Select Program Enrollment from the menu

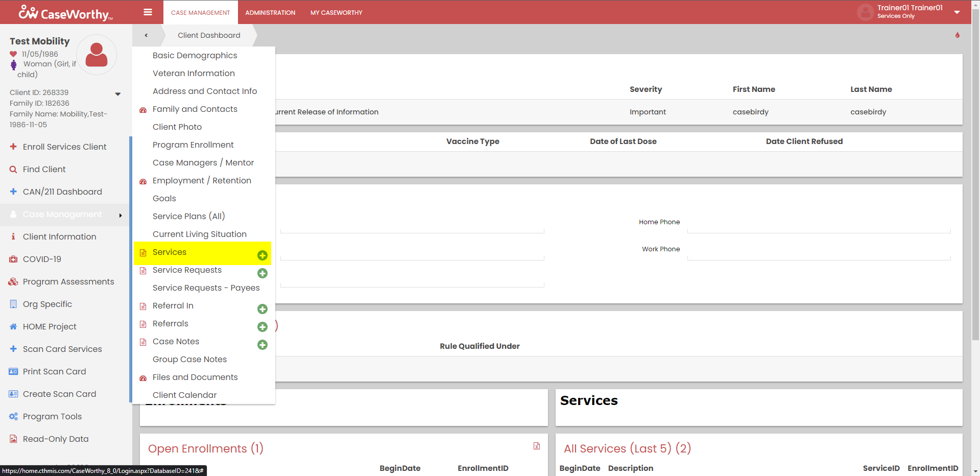(193, 145)
